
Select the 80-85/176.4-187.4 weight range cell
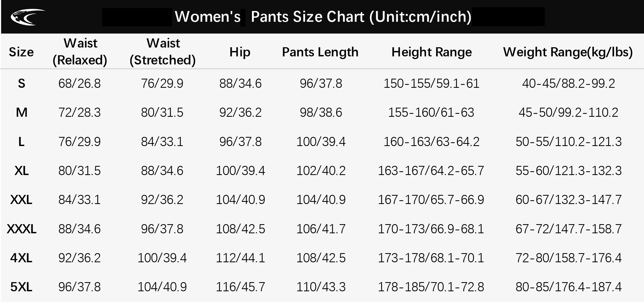[x=569, y=287]
